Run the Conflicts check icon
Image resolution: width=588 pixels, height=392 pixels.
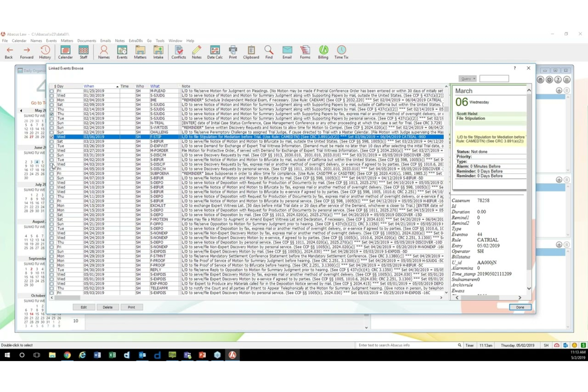(x=179, y=52)
